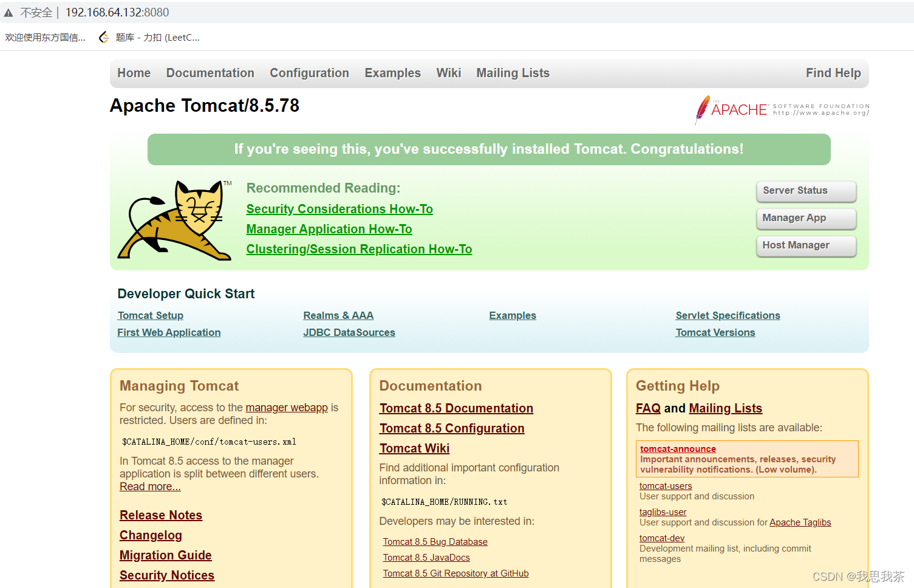Open the Mailing Lists nav item in the top bar
This screenshot has height=588, width=914.
tap(513, 73)
